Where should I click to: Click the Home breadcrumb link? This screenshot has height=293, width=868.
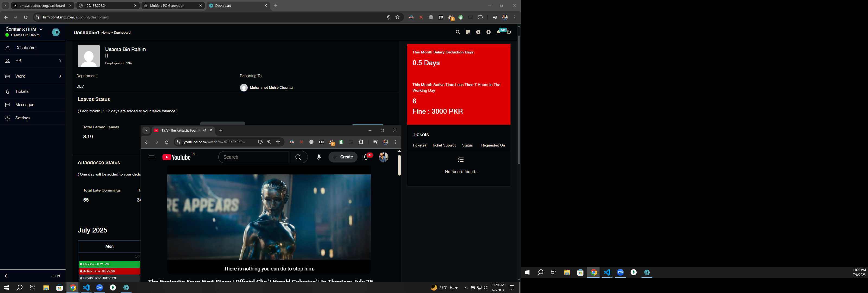coord(106,33)
